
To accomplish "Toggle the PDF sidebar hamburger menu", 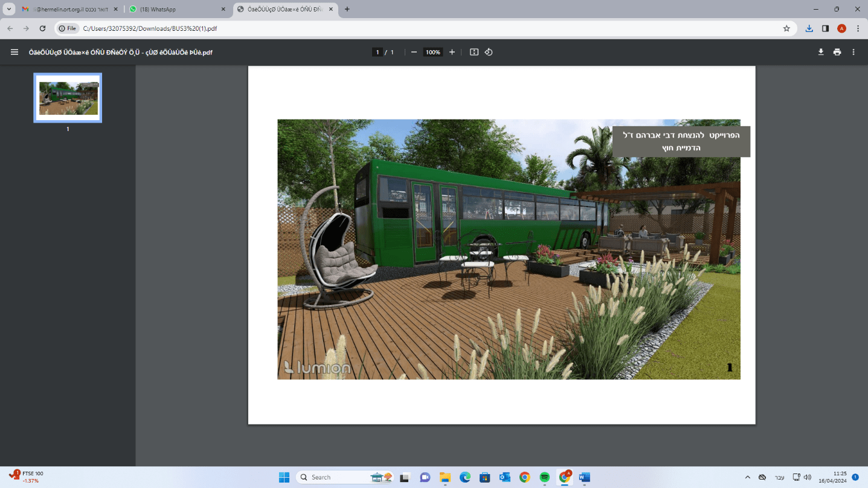I will click(x=14, y=52).
